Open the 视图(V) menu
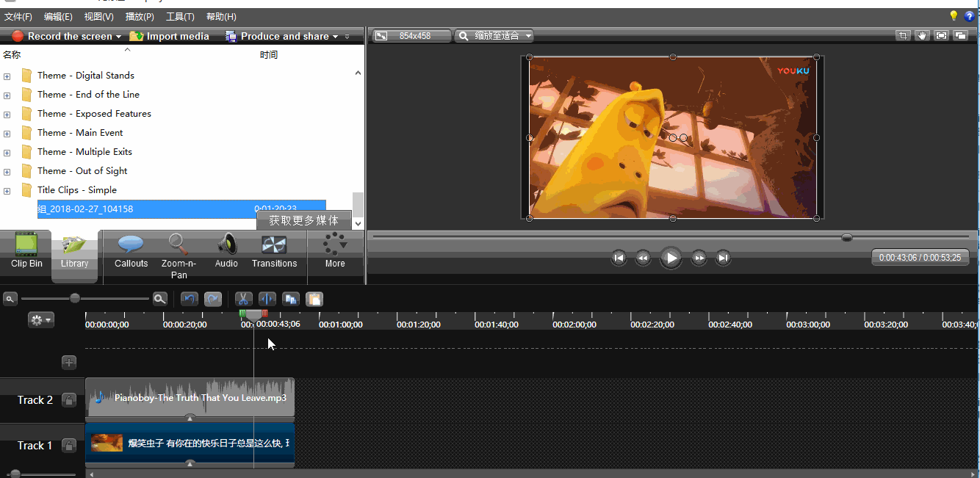 [x=98, y=16]
